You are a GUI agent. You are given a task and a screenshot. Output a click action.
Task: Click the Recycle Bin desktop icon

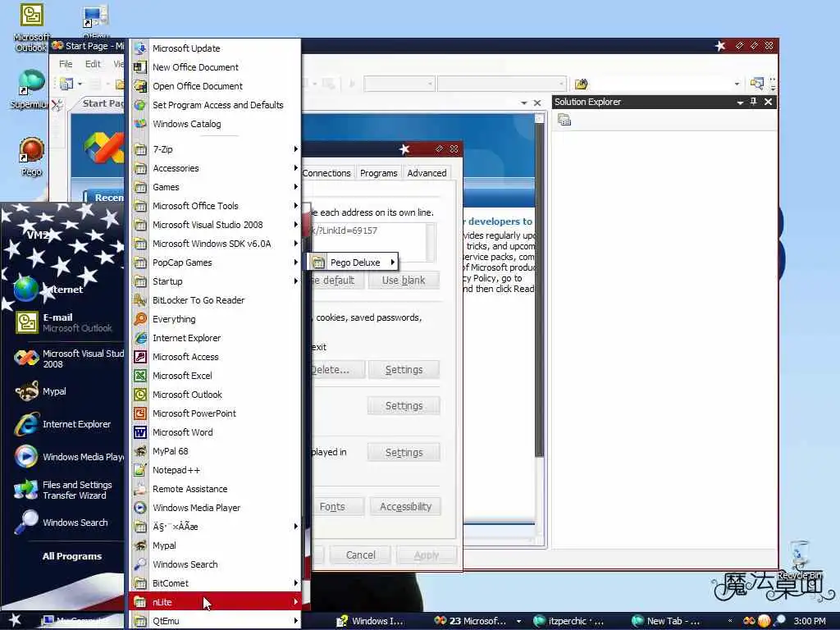tap(800, 559)
